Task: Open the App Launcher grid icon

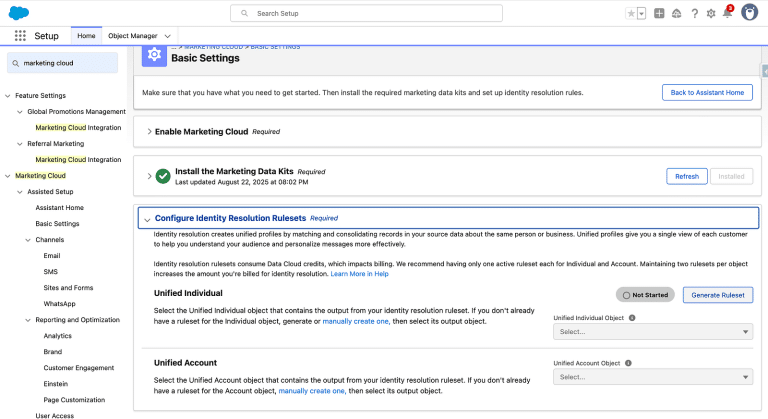Action: click(20, 35)
